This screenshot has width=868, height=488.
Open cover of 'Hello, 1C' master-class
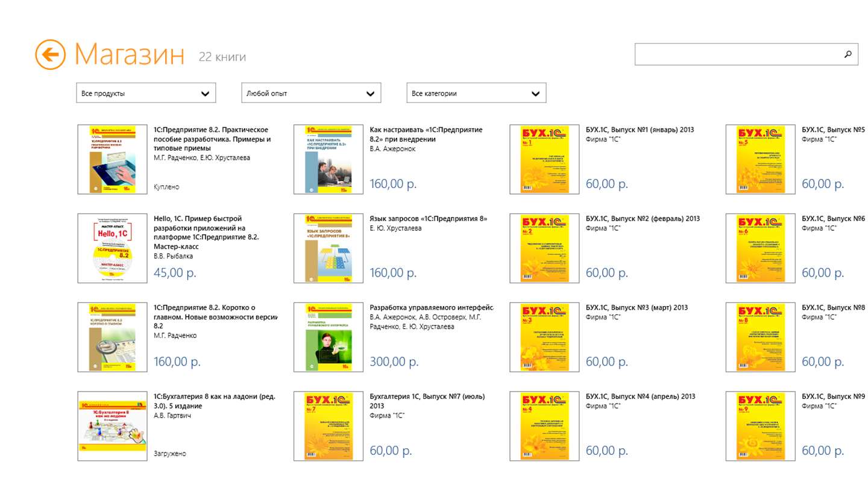point(112,248)
